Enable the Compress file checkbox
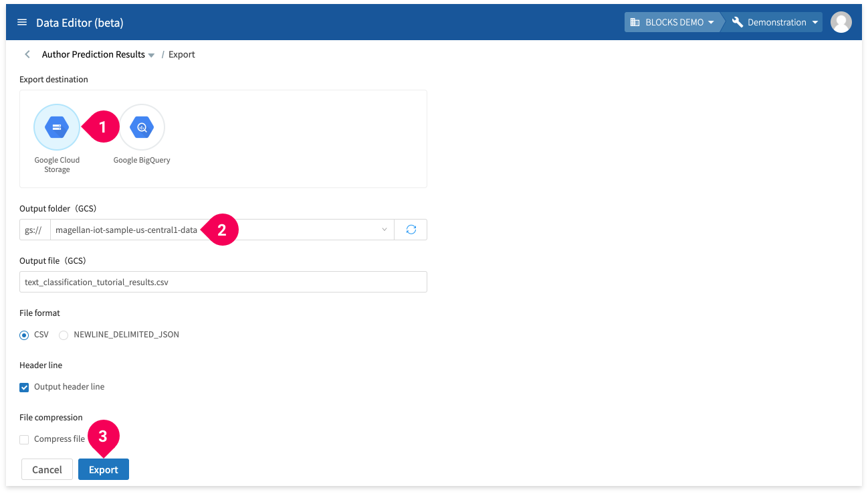The image size is (868, 494). point(25,439)
